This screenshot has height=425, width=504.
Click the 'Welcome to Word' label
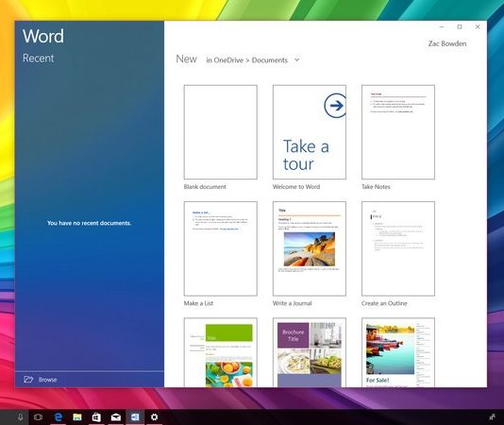[296, 187]
